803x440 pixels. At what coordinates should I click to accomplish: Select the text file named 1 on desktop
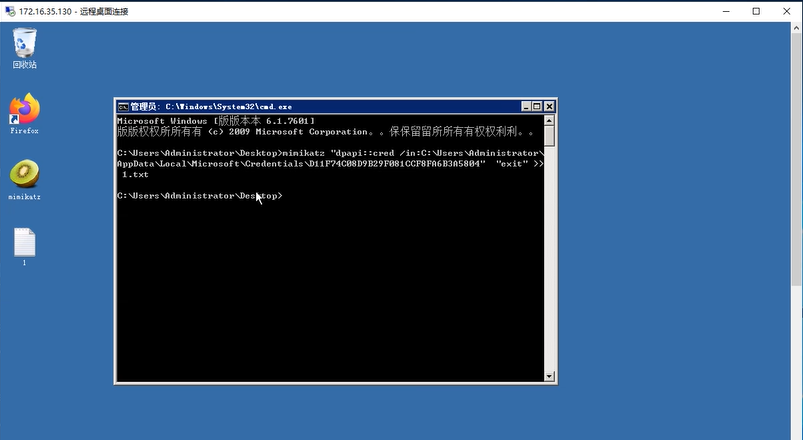[x=24, y=246]
